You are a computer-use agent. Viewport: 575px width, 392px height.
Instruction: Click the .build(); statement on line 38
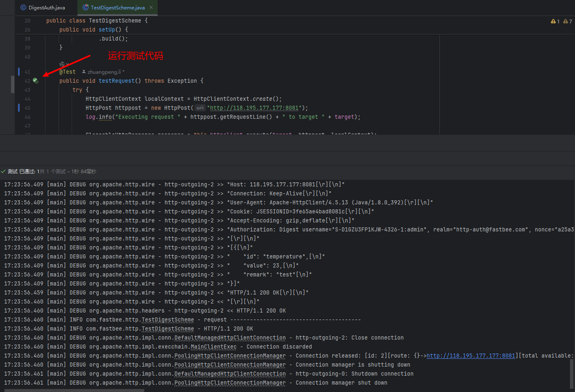(x=113, y=39)
